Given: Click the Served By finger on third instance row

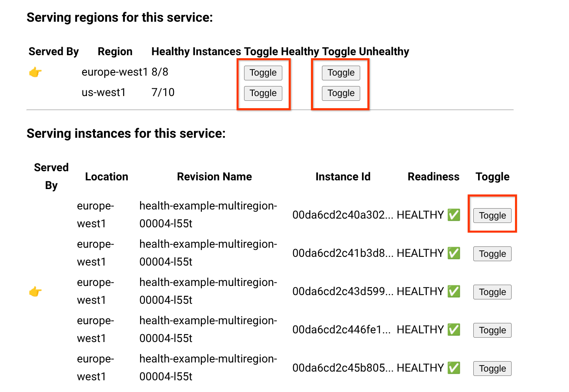Looking at the screenshot, I should (x=35, y=292).
